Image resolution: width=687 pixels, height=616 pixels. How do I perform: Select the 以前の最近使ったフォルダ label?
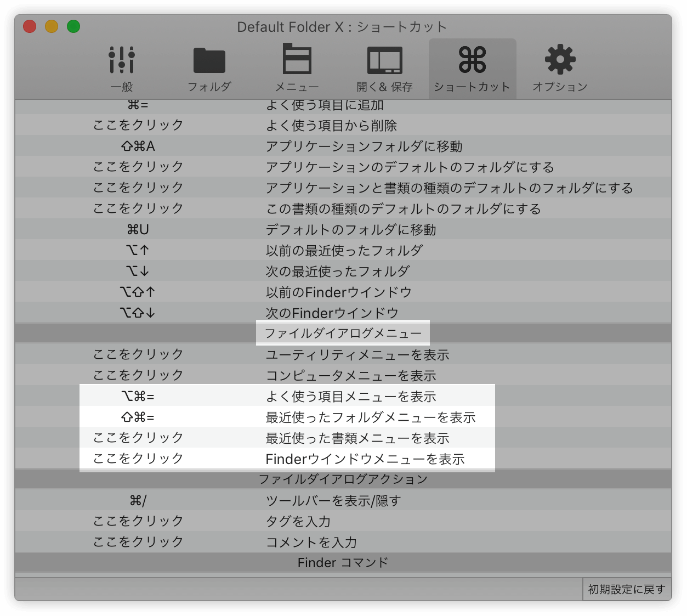(344, 251)
